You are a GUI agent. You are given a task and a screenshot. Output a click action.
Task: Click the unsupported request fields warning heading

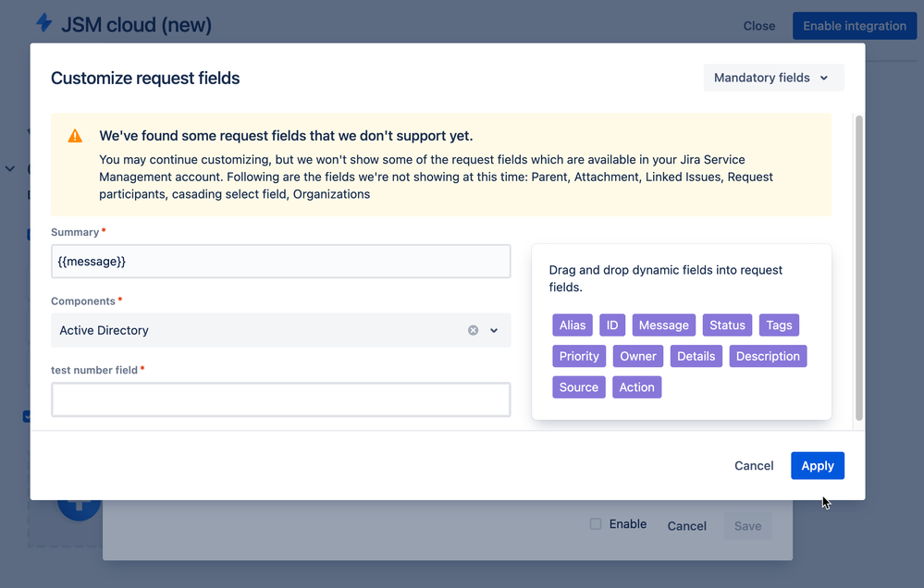pyautogui.click(x=286, y=136)
